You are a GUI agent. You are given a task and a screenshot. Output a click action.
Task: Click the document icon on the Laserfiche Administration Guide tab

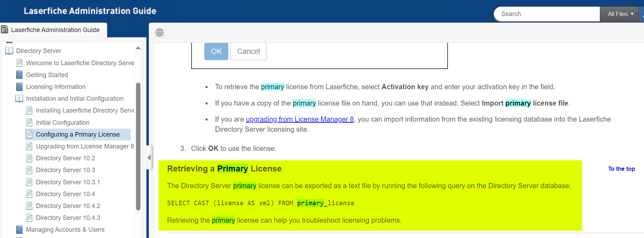[x=5, y=30]
